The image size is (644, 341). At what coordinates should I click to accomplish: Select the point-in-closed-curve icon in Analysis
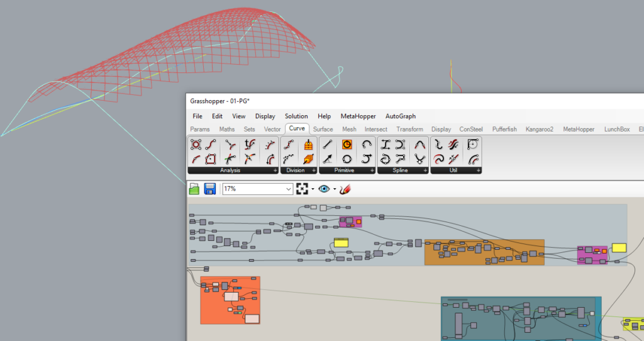[211, 159]
